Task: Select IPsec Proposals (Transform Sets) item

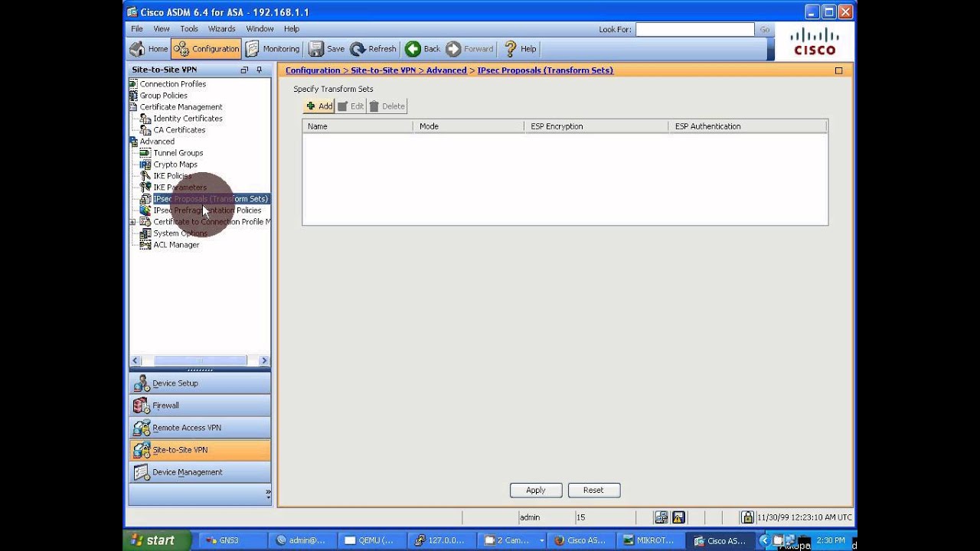Action: click(x=211, y=199)
